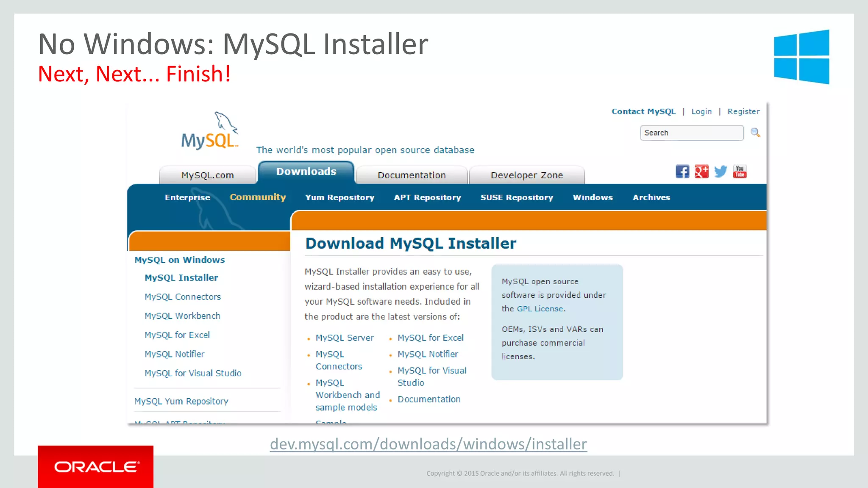868x488 pixels.
Task: Click MySQL Server in product list
Action: (345, 338)
